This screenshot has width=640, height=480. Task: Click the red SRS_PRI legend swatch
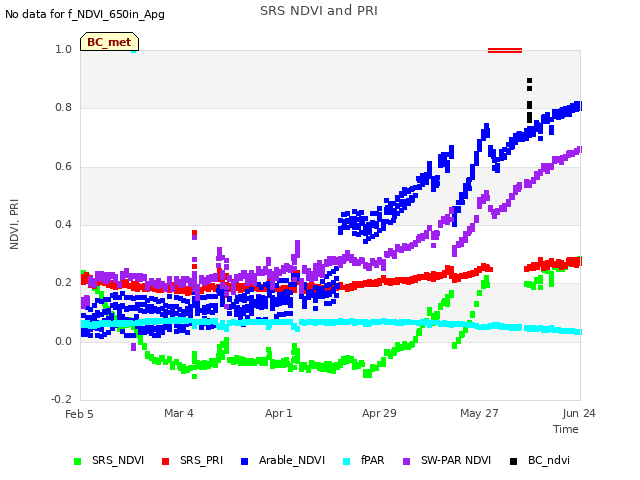coord(165,461)
